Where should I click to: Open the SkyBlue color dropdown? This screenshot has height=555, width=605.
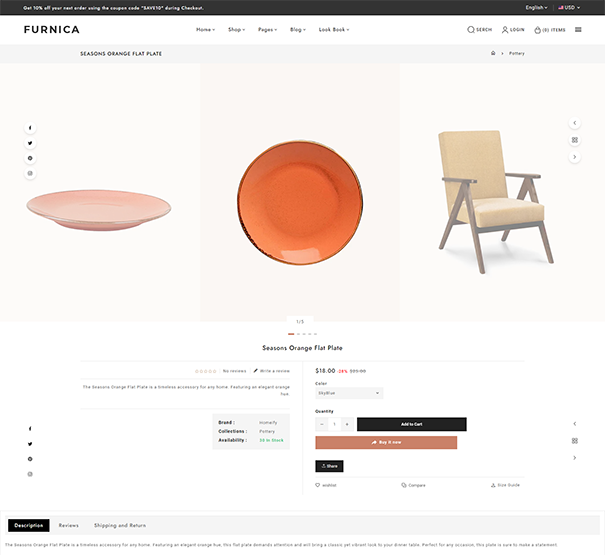pos(349,393)
